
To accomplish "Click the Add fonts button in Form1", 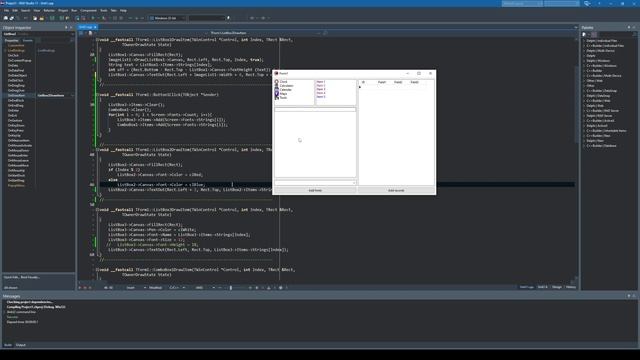I will pyautogui.click(x=315, y=190).
